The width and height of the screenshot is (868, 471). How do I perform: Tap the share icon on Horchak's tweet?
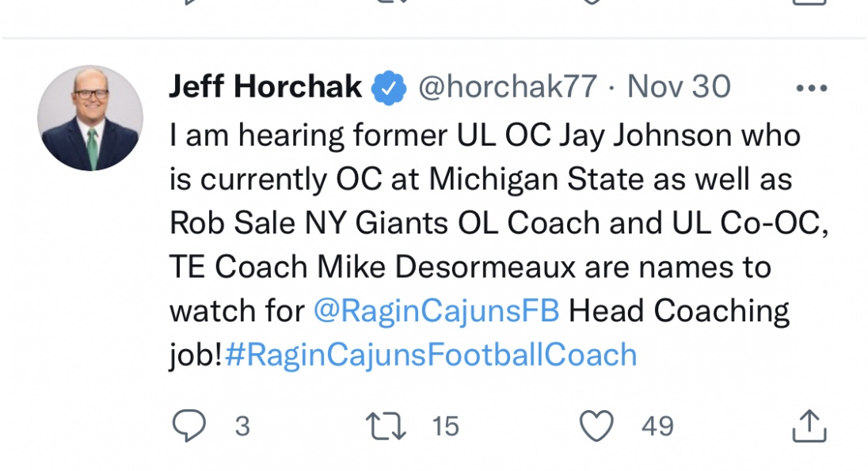pyautogui.click(x=809, y=426)
